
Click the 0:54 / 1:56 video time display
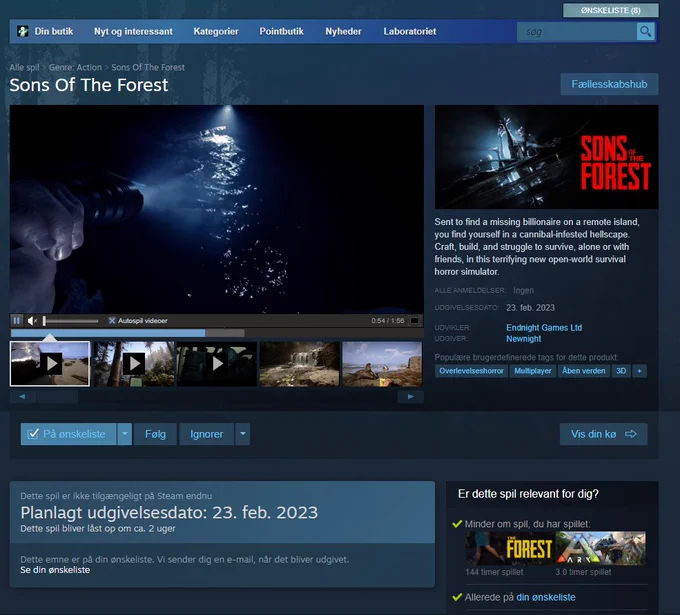click(388, 321)
